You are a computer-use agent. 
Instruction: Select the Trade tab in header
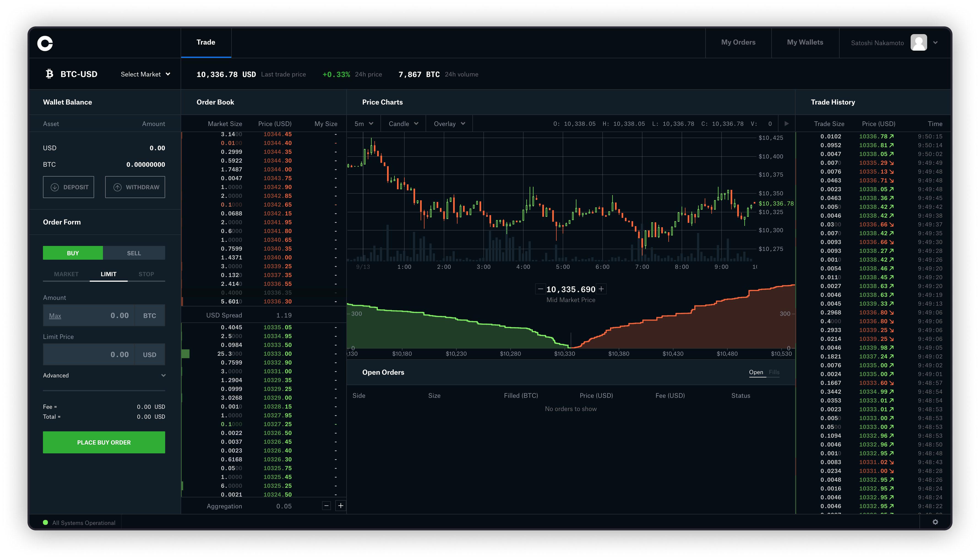205,42
